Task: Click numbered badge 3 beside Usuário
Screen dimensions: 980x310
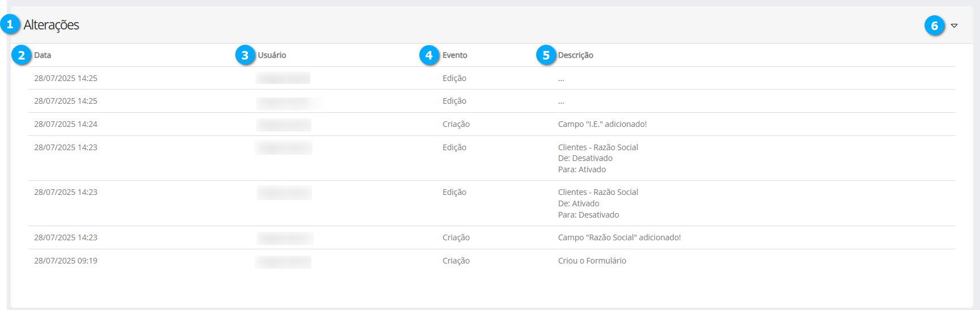Action: [x=245, y=55]
